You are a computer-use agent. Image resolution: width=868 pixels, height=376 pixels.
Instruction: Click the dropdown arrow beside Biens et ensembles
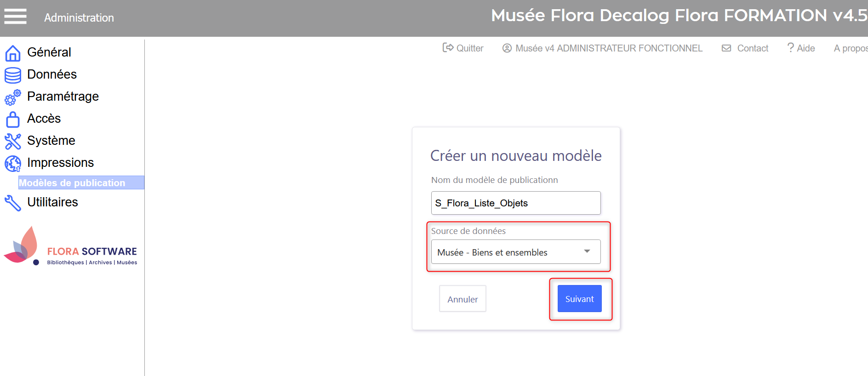pyautogui.click(x=587, y=251)
